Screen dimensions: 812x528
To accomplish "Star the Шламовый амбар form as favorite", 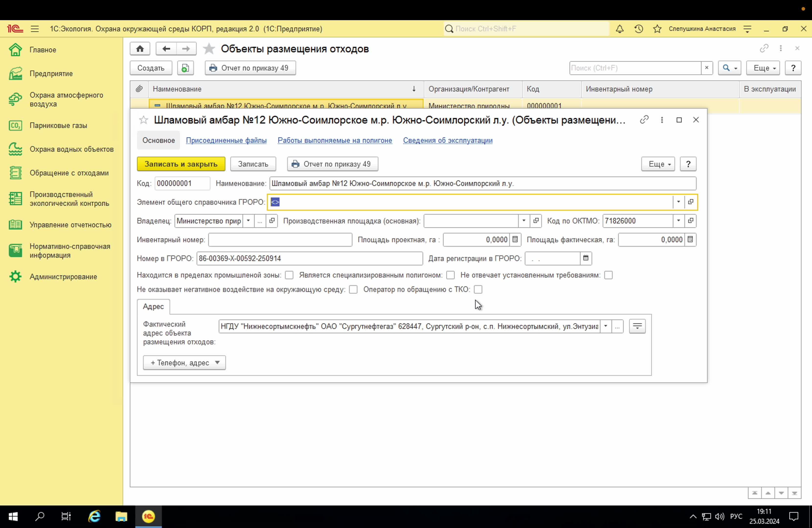I will click(x=143, y=120).
